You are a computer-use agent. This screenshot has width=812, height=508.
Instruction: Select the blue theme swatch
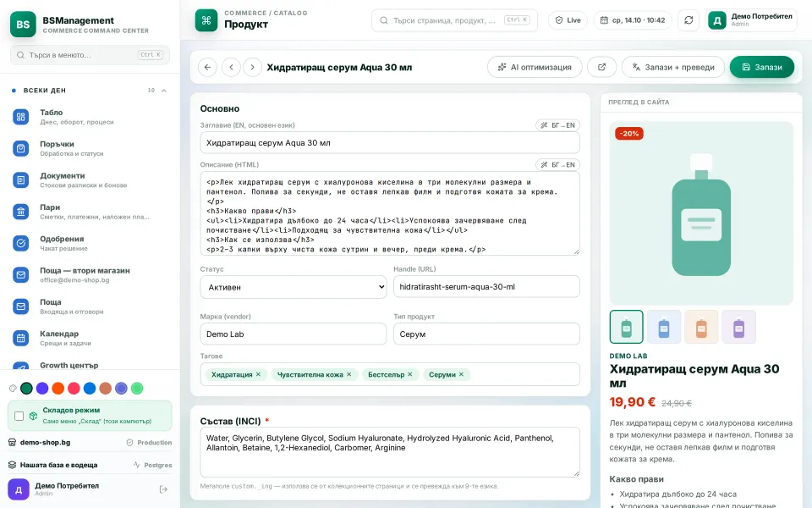tap(90, 389)
